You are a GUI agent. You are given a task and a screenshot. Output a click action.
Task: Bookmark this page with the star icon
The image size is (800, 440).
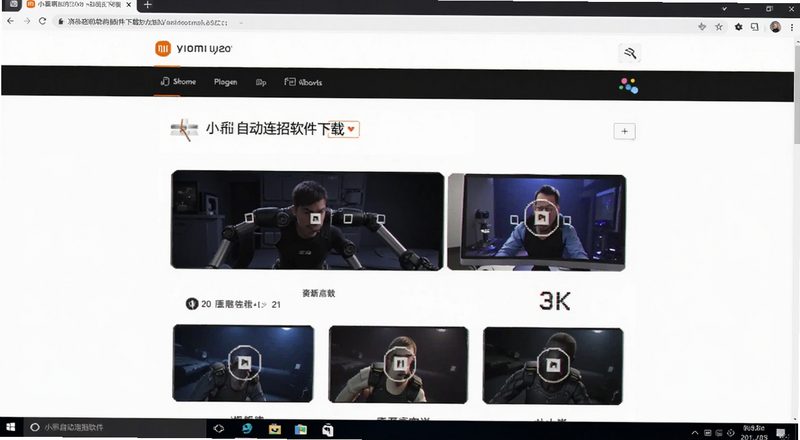[x=719, y=27]
